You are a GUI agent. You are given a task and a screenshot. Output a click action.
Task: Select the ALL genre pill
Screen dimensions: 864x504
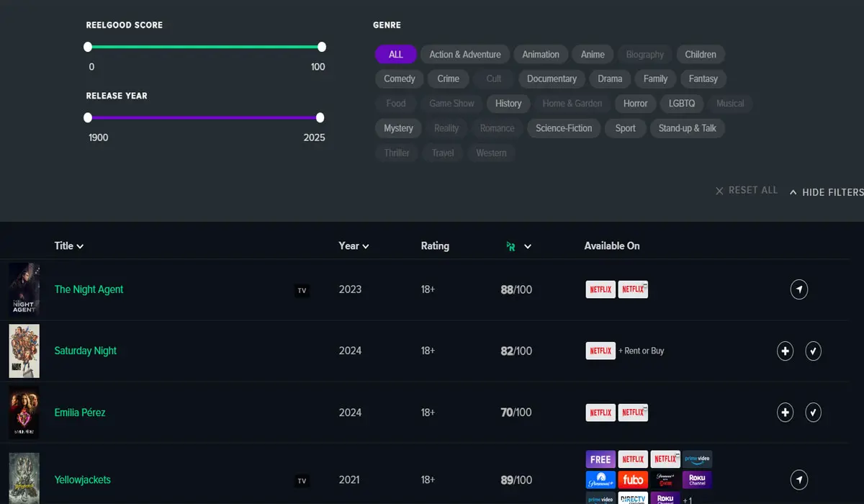tap(396, 55)
